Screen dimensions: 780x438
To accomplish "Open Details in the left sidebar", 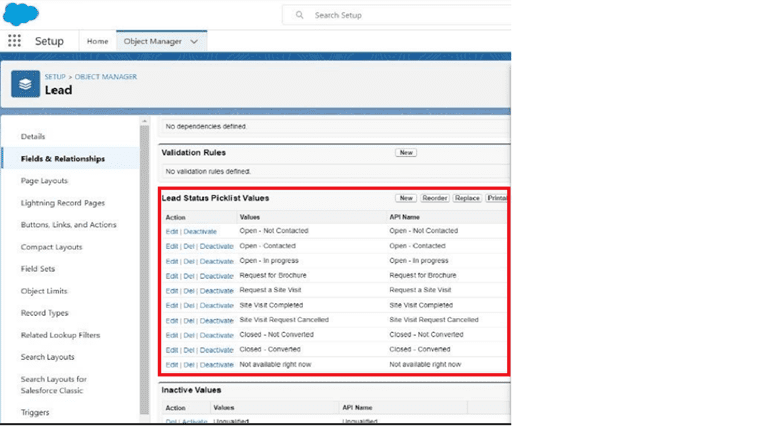I will click(x=33, y=136).
